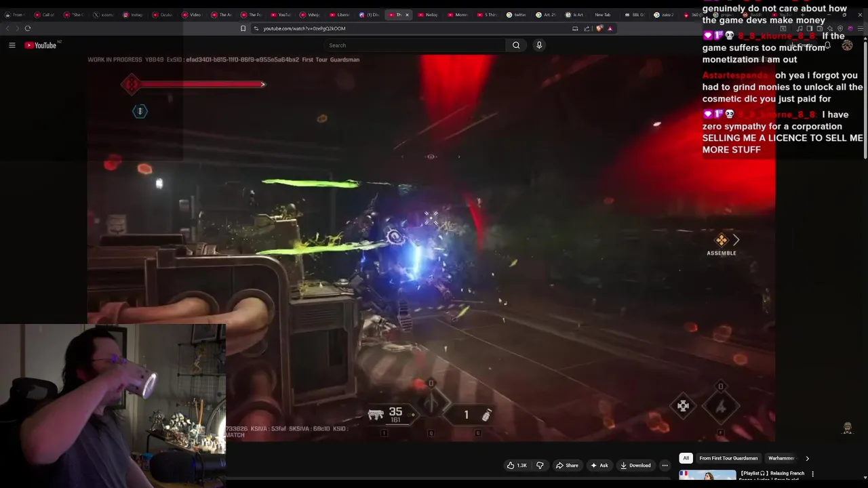868x488 pixels.
Task: Select the Warhammer filter chip
Action: coord(781,458)
